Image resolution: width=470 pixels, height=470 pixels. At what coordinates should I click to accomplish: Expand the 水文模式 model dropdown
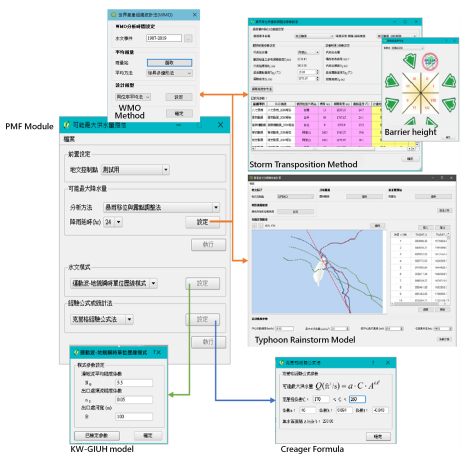coord(114,283)
